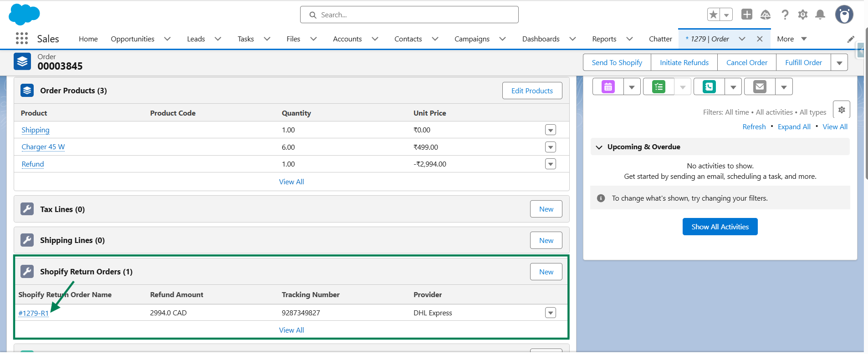Expand the Contacts nav dropdown chevron
The image size is (868, 354).
[x=435, y=39]
